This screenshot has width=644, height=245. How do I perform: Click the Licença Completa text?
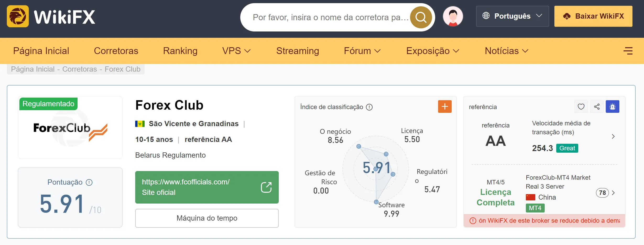coord(495,197)
